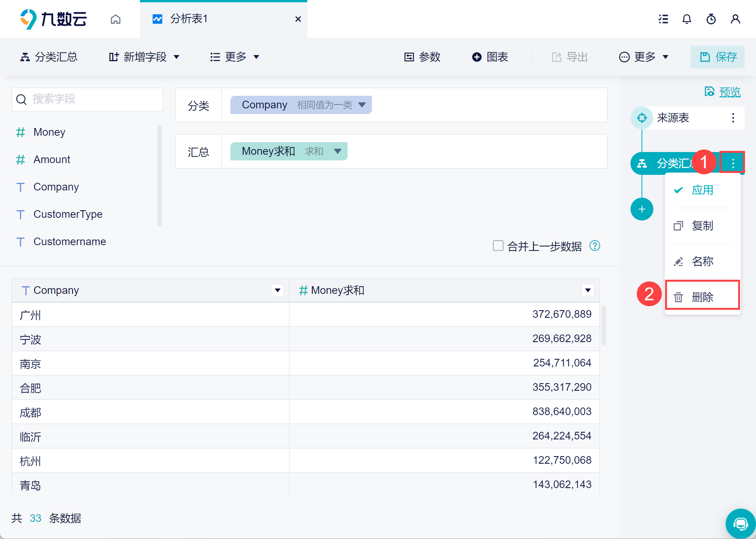Click the 保存 button
The height and width of the screenshot is (539, 756).
[x=717, y=57]
